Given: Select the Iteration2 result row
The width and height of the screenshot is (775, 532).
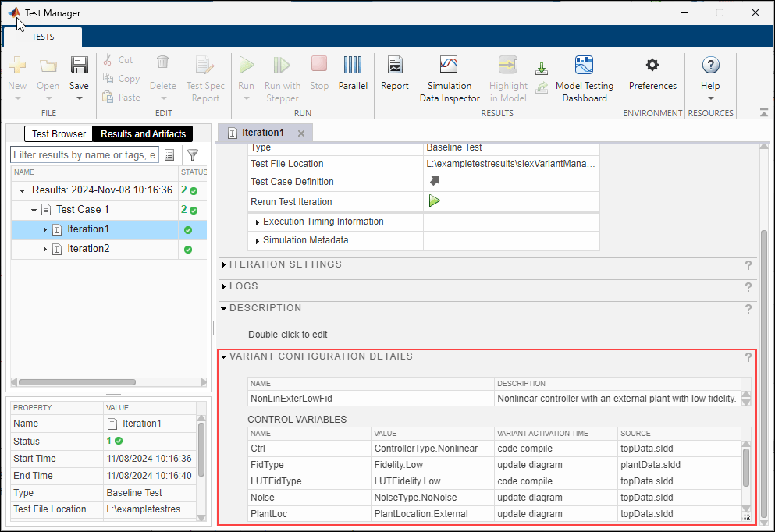Looking at the screenshot, I should [x=108, y=249].
